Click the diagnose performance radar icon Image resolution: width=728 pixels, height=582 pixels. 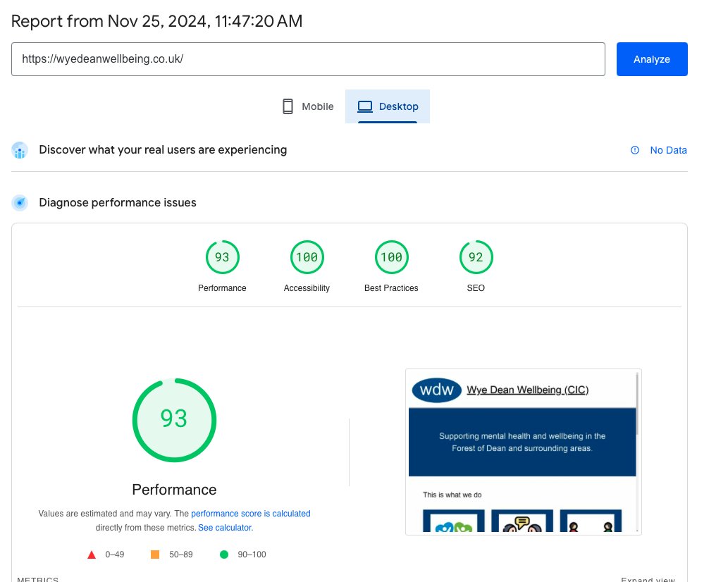(20, 203)
